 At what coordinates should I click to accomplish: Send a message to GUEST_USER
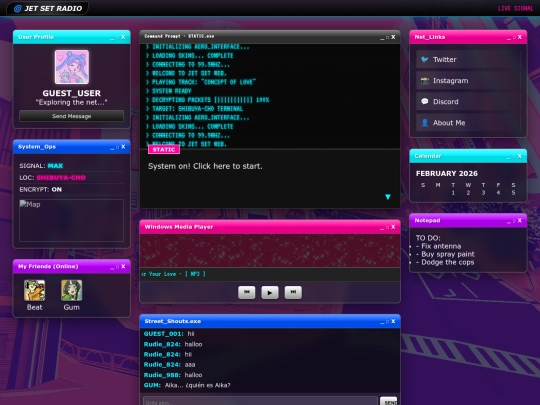click(x=72, y=116)
